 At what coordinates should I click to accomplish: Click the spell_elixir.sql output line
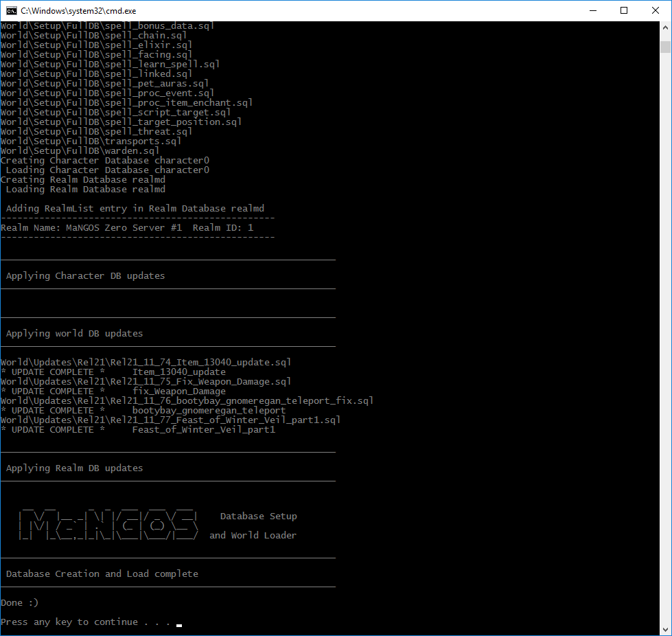[96, 45]
